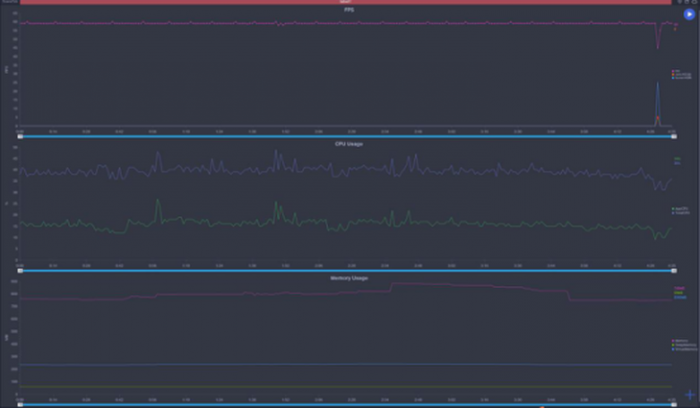Toggle the VirtualMemory series in memory legend
This screenshot has height=408, width=700.
tap(684, 349)
